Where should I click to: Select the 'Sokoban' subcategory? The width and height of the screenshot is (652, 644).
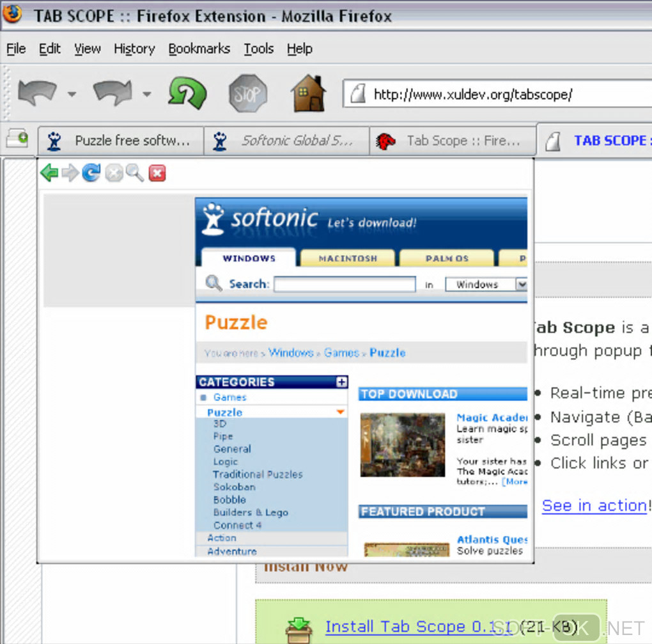click(x=234, y=487)
